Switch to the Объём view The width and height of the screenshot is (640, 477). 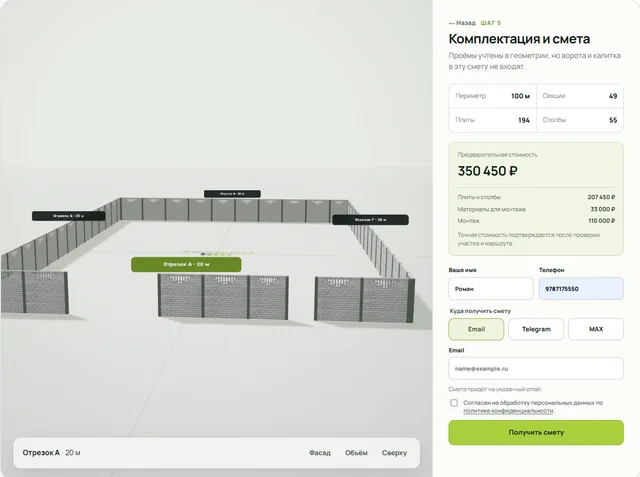coord(356,453)
